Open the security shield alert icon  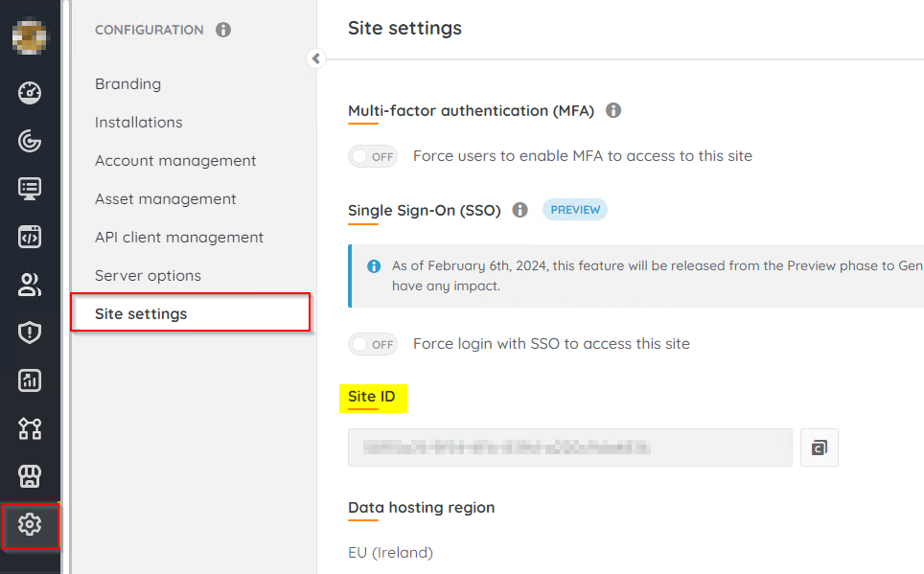click(29, 333)
